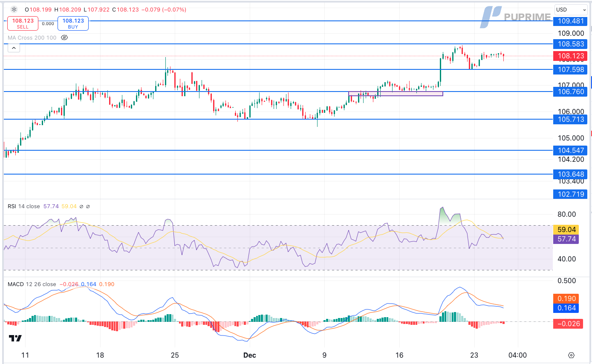
Task: Click the −0.079 (−0.07%) change value
Action: (x=163, y=9)
